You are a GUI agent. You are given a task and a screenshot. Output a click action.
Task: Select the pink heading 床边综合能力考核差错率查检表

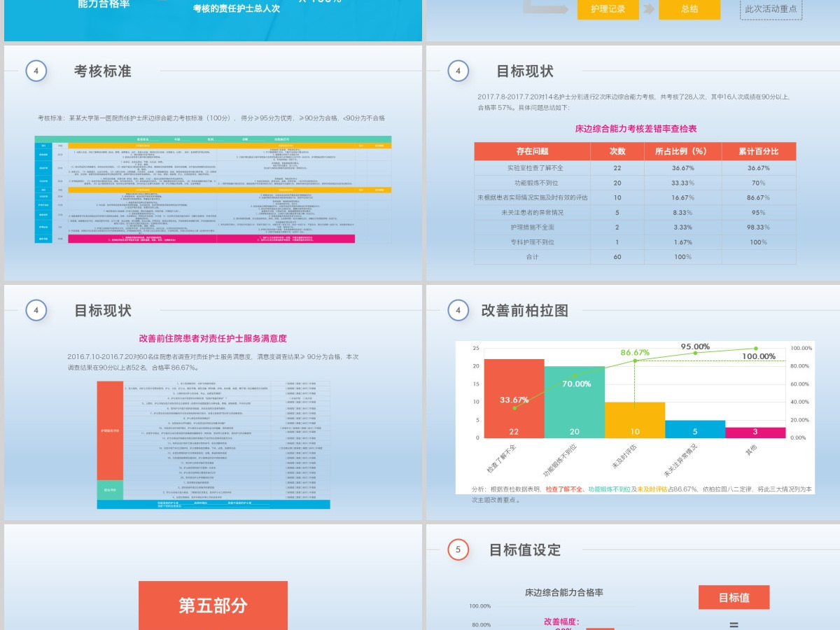[636, 129]
